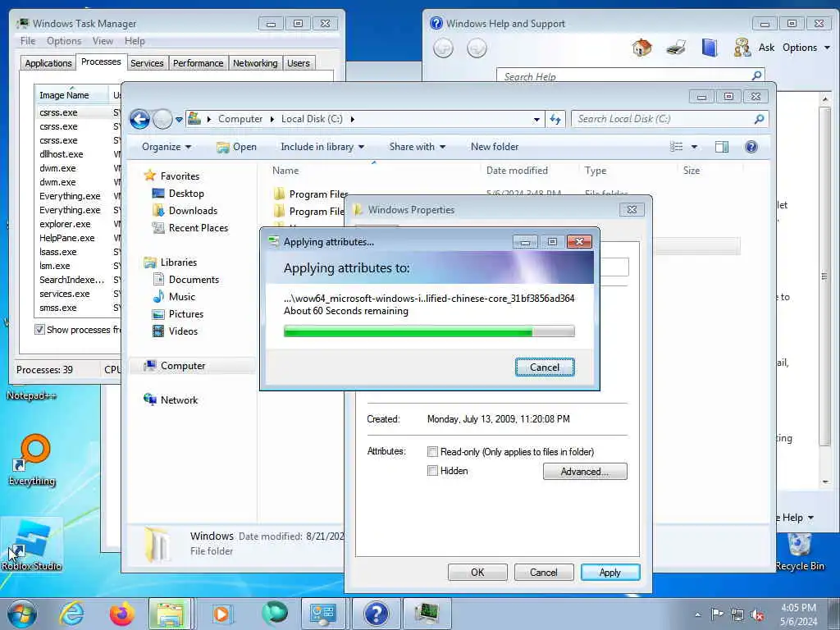Open Task Manager Options menu

click(64, 41)
